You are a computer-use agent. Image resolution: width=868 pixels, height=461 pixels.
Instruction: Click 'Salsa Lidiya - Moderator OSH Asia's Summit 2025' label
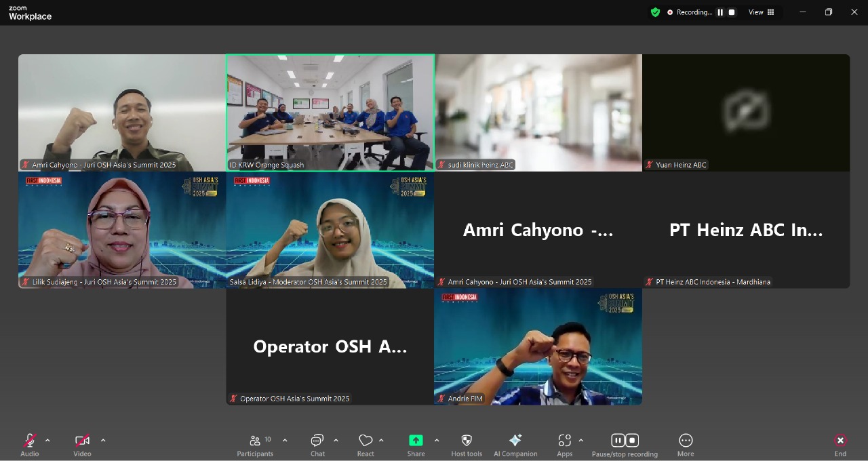click(308, 282)
